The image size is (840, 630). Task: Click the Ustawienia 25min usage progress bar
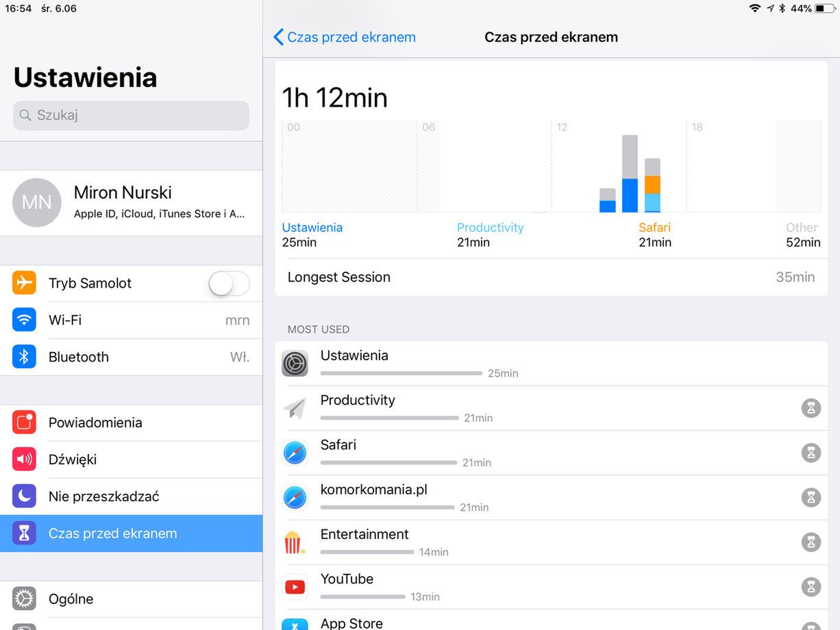pyautogui.click(x=401, y=373)
